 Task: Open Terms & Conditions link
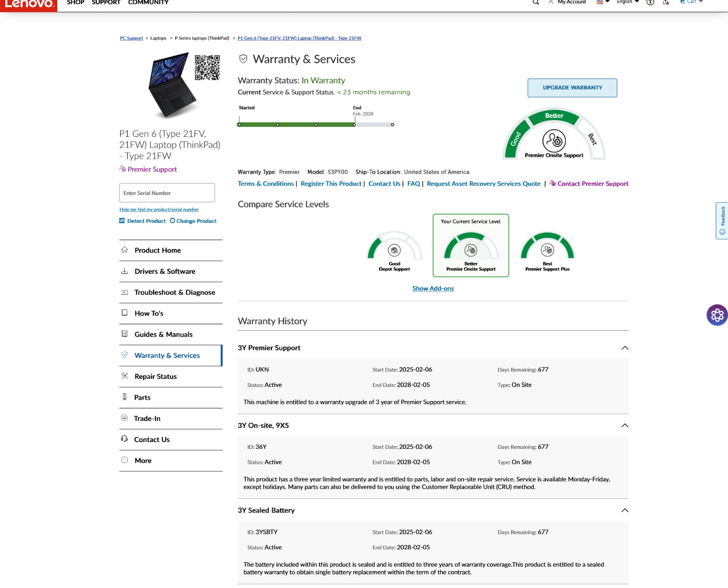tap(266, 184)
